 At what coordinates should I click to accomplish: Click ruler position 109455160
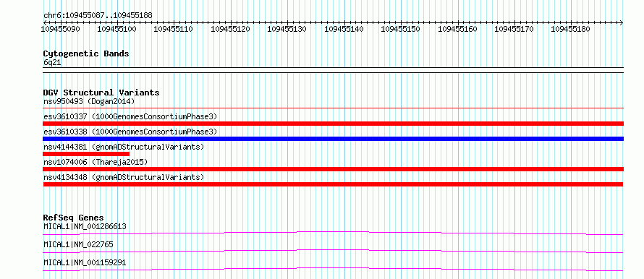point(457,29)
